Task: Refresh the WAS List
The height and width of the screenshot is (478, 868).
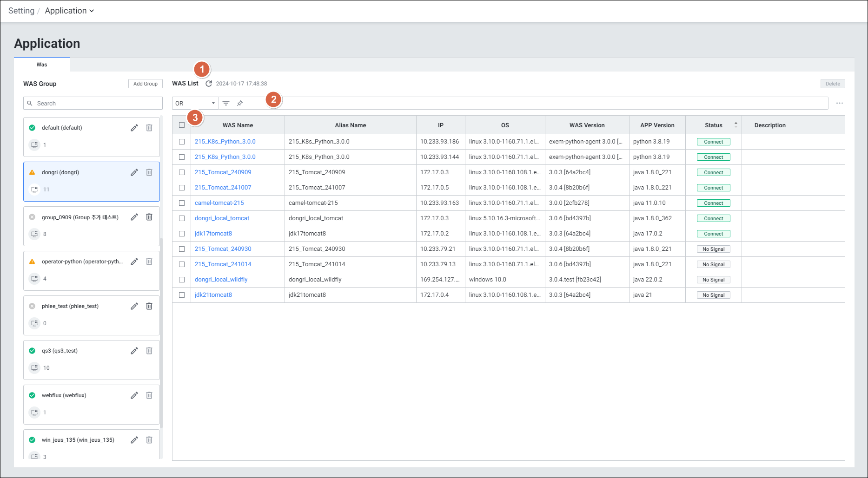Action: click(x=209, y=84)
